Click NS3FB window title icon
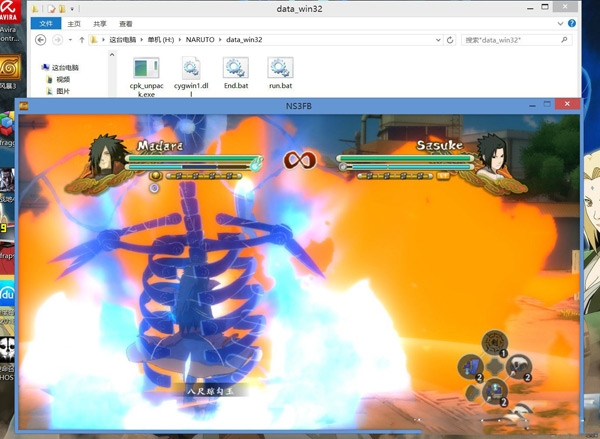This screenshot has height=439, width=600. (x=24, y=105)
